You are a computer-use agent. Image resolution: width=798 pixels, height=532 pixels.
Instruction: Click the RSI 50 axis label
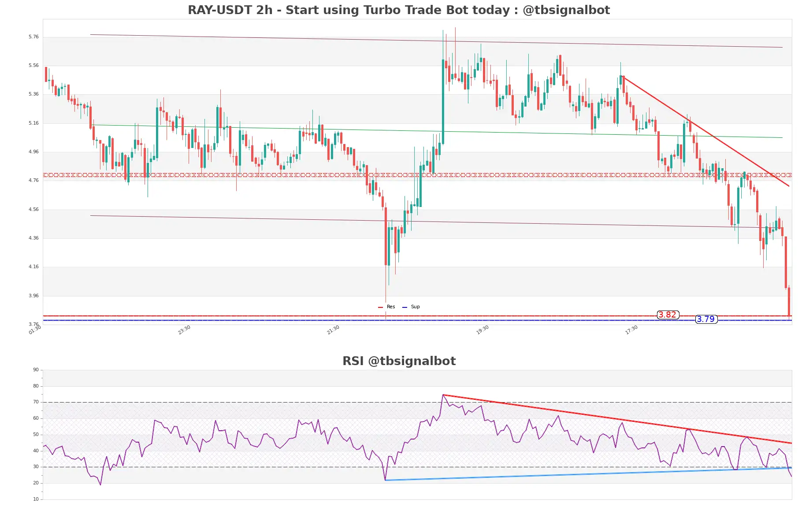36,434
